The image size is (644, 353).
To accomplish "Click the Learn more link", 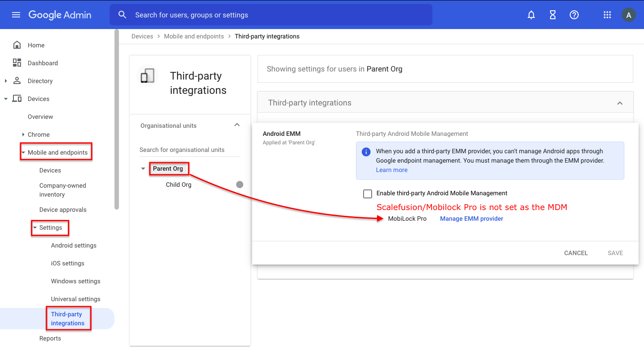I will coord(392,170).
